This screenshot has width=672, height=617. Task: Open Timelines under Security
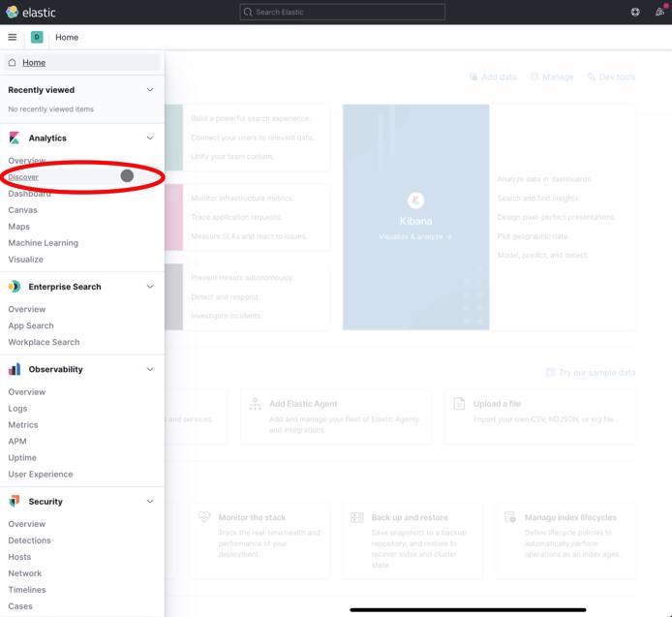pyautogui.click(x=27, y=590)
